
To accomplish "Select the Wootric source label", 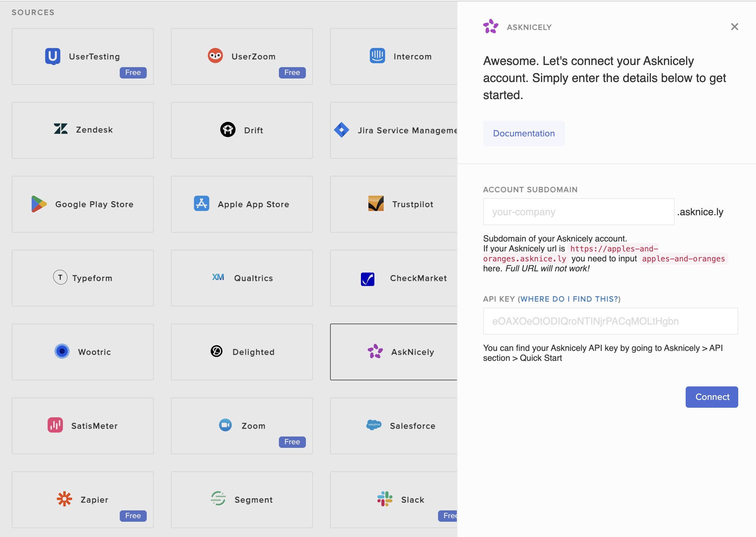I will pyautogui.click(x=94, y=352).
